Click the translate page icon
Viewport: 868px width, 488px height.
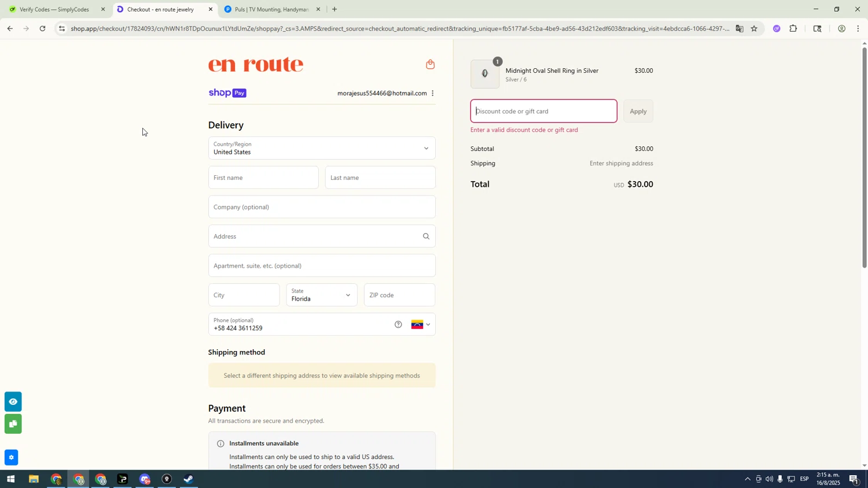739,28
